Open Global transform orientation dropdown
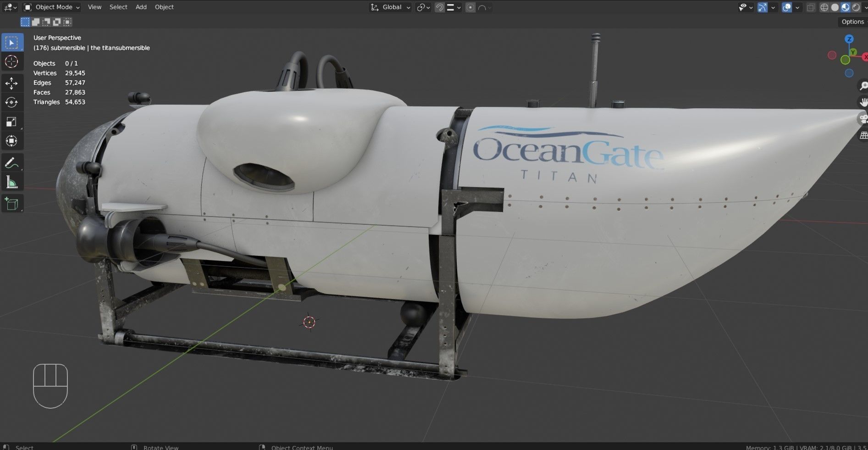The image size is (868, 450). 391,7
